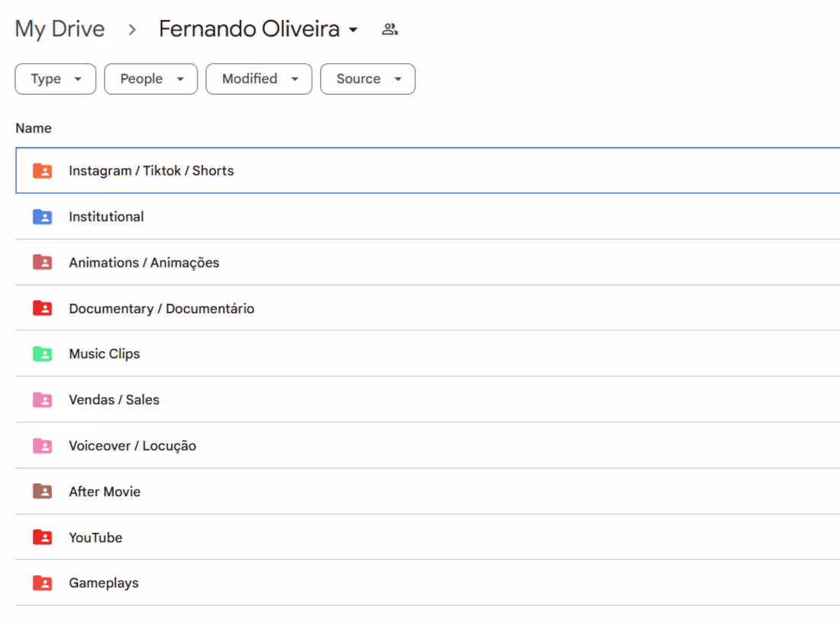Expand the Fernando Oliveira folder menu arrow
This screenshot has height=630, width=840.
(x=353, y=30)
